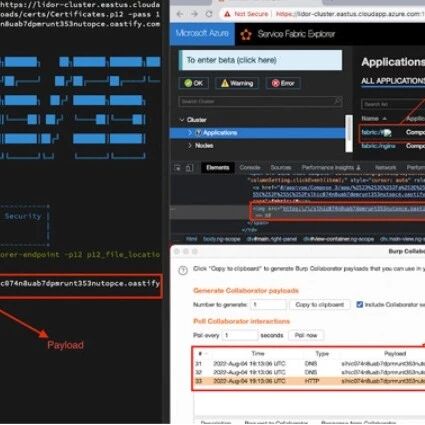Click the 'To enter beta' banner
The width and height of the screenshot is (425, 425).
click(x=261, y=60)
